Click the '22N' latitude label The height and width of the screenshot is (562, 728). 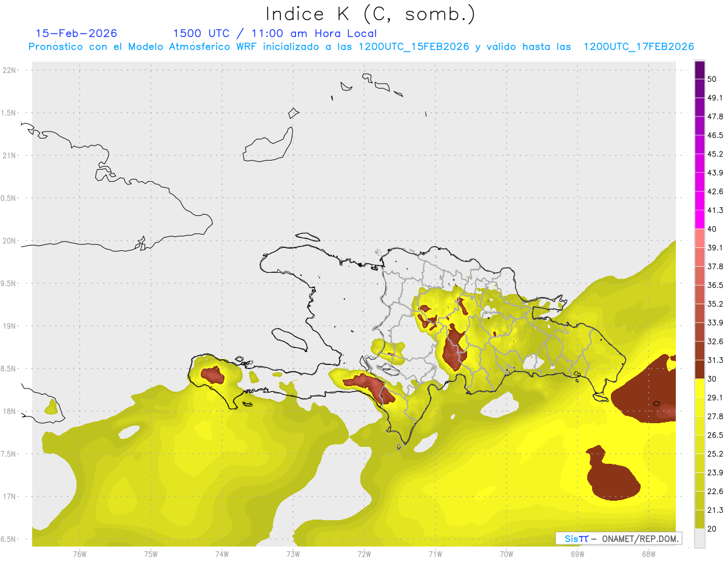tap(9, 70)
